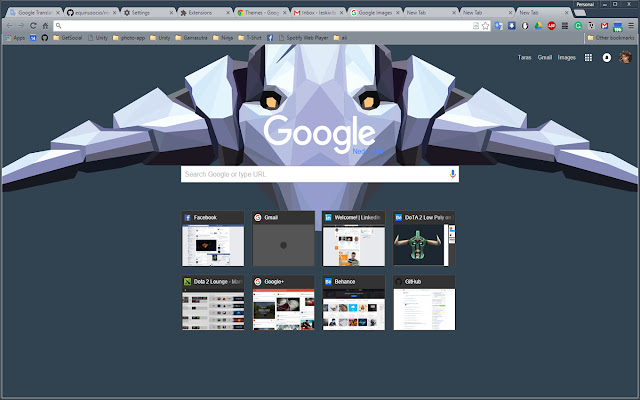Open the Gmail most-visited thumbnail
640x400 pixels.
point(283,239)
